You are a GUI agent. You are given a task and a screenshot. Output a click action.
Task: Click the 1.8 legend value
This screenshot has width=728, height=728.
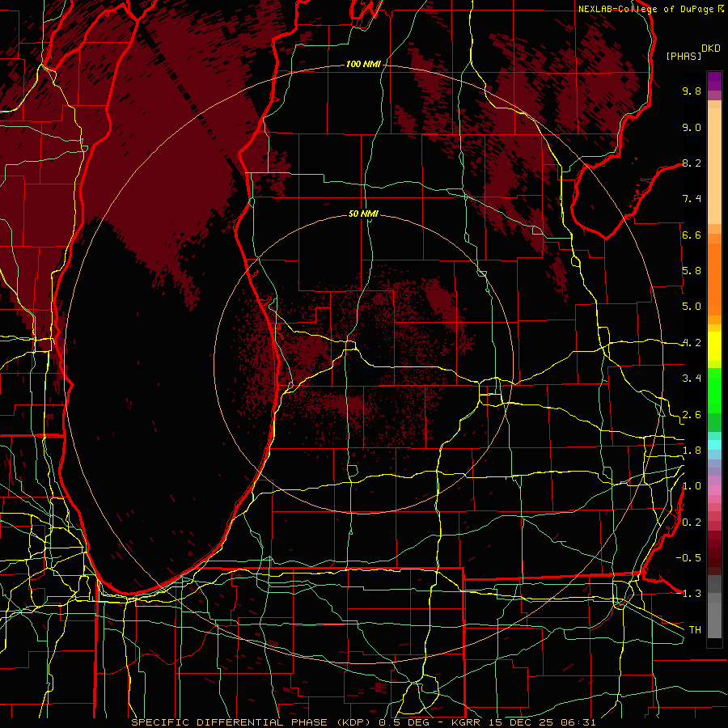692,451
